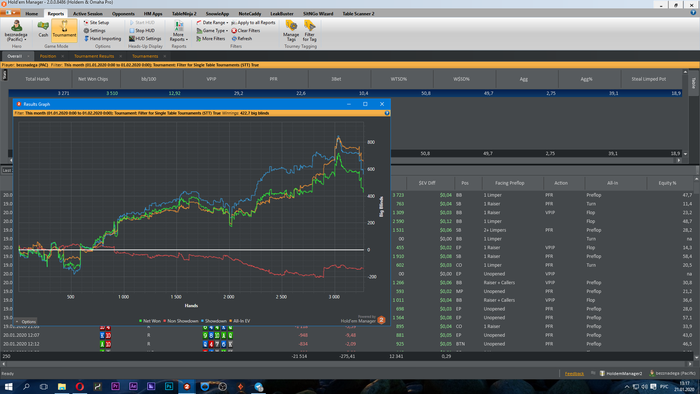
Task: Click the Clear Filters icon
Action: point(234,31)
